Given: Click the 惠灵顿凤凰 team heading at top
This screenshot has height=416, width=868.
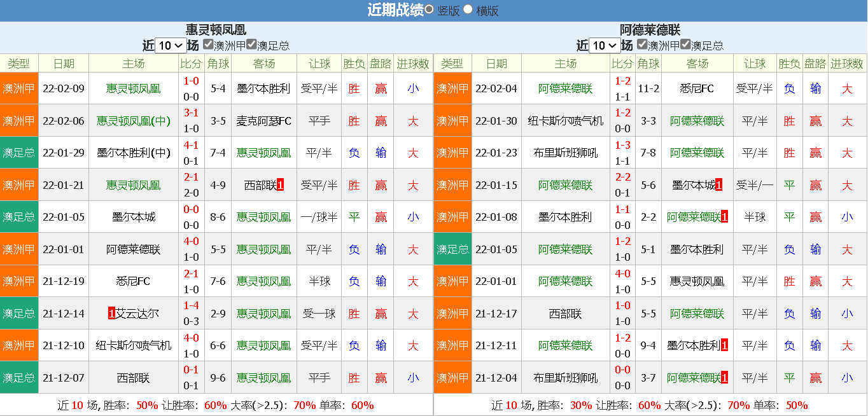Looking at the screenshot, I should point(216,30).
